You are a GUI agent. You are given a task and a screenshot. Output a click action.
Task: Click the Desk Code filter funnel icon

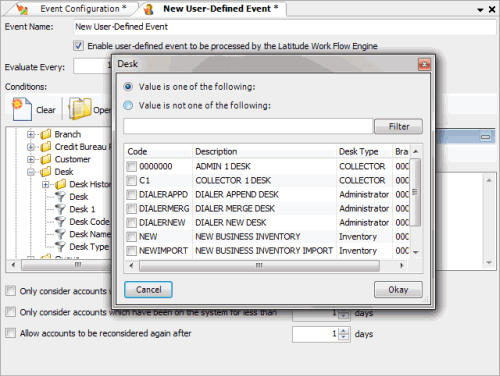click(x=60, y=222)
